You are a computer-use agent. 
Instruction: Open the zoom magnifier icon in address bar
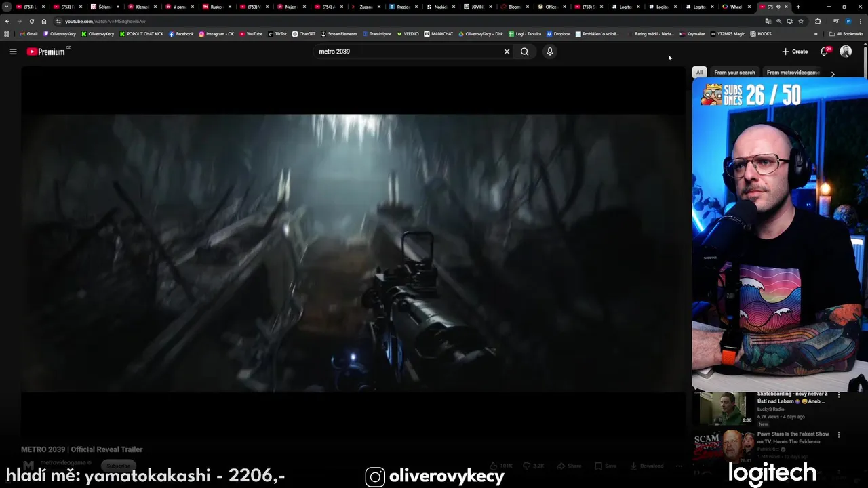pyautogui.click(x=778, y=21)
